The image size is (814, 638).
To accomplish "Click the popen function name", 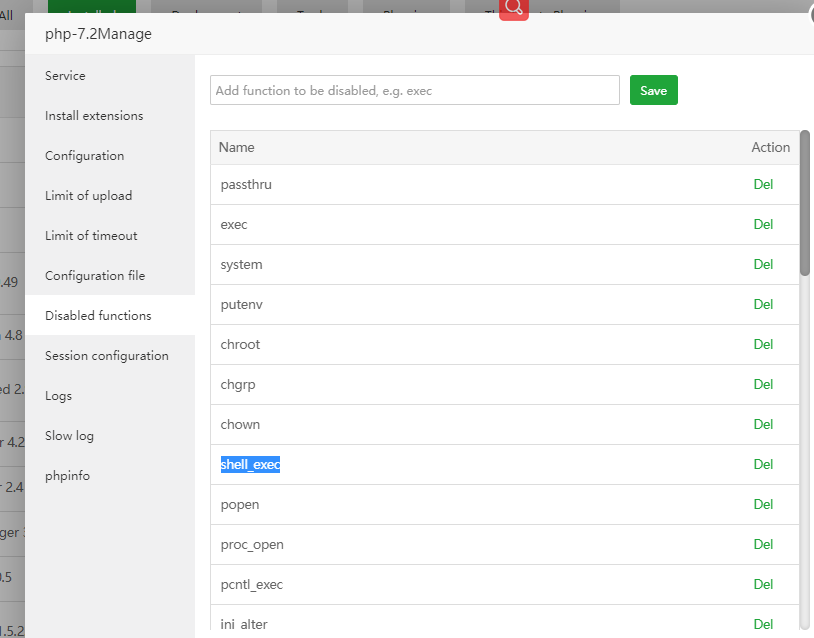I will pos(239,505).
